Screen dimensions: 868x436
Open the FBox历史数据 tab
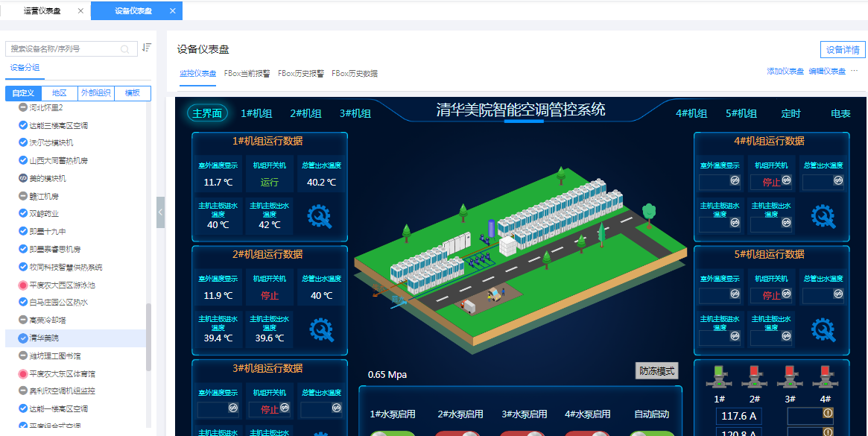[x=355, y=73]
